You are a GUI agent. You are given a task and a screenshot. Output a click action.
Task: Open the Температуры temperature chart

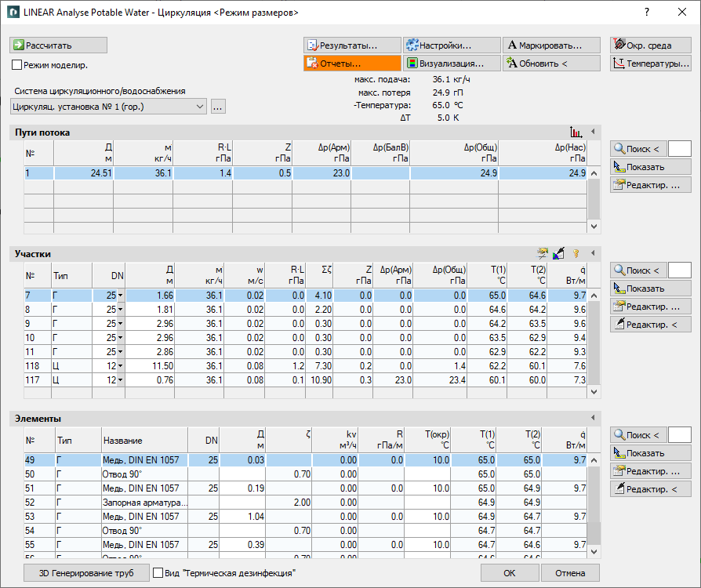click(651, 63)
